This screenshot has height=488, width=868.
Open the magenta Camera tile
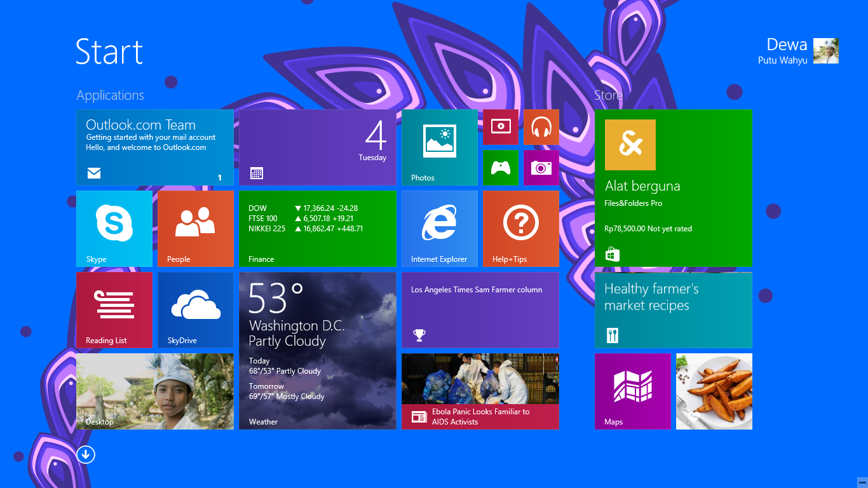(x=541, y=168)
